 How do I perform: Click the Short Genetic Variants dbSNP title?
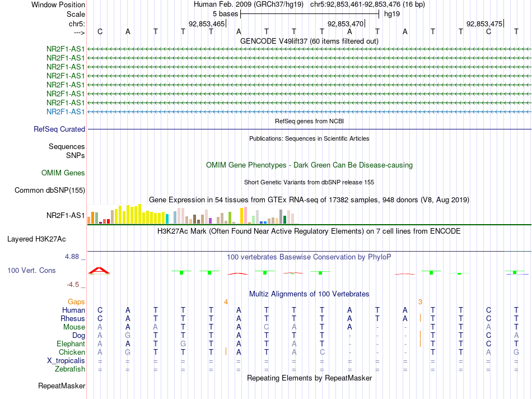[x=309, y=182]
